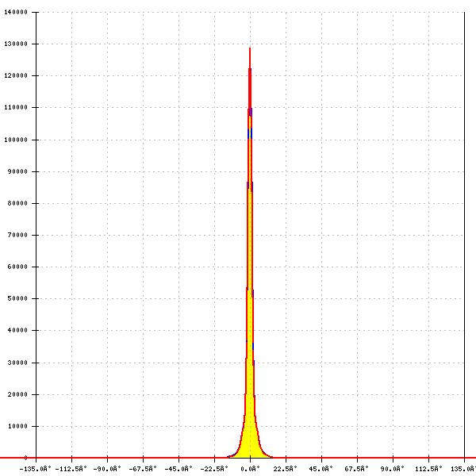The width and height of the screenshot is (476, 476).
Task: Select the 80000 y-axis label
Action: [x=17, y=203]
